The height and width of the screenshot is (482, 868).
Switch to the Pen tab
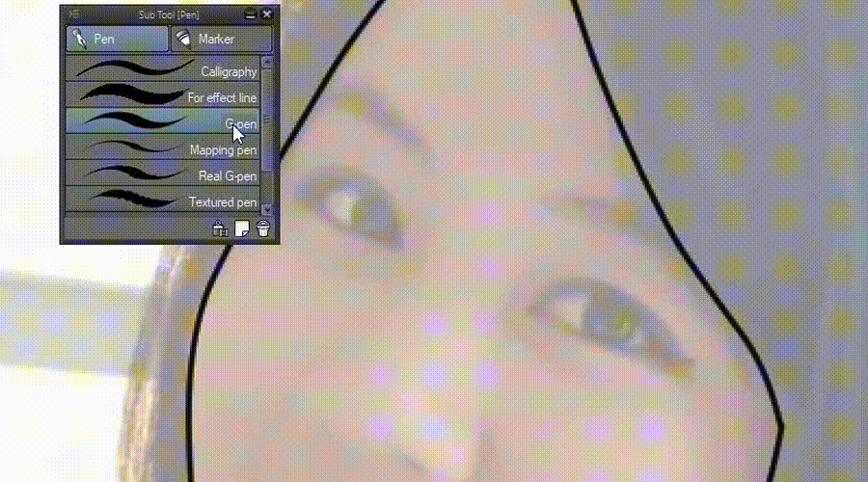[x=117, y=40]
